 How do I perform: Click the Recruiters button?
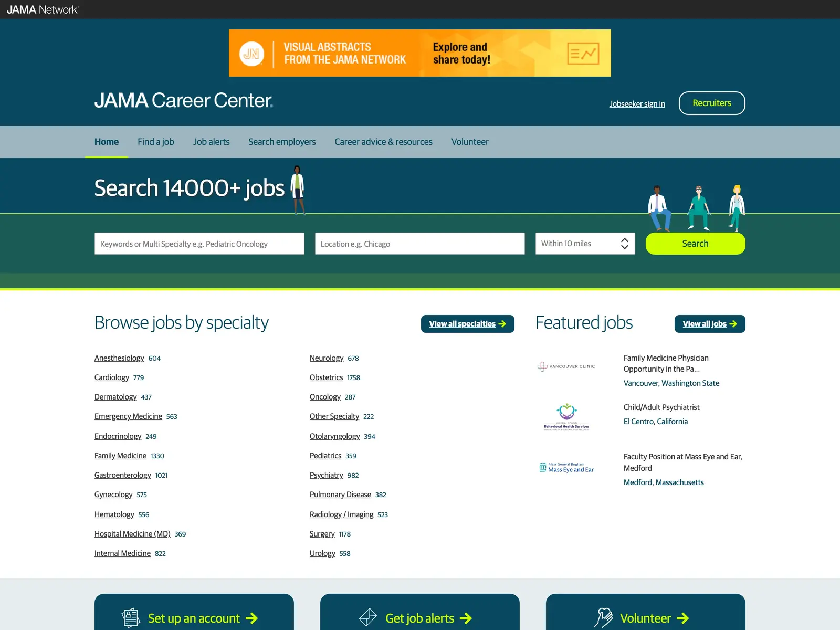pyautogui.click(x=712, y=103)
